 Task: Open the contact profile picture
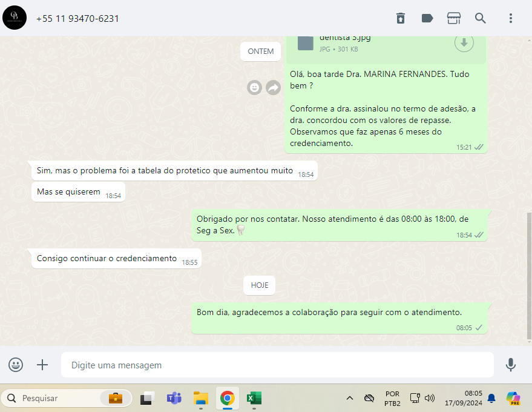click(15, 18)
